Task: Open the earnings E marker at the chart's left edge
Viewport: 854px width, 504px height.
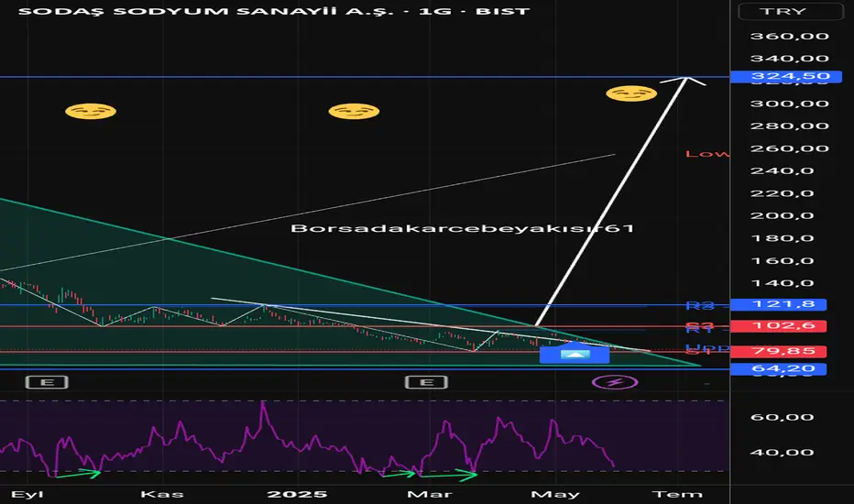Action: (x=47, y=382)
